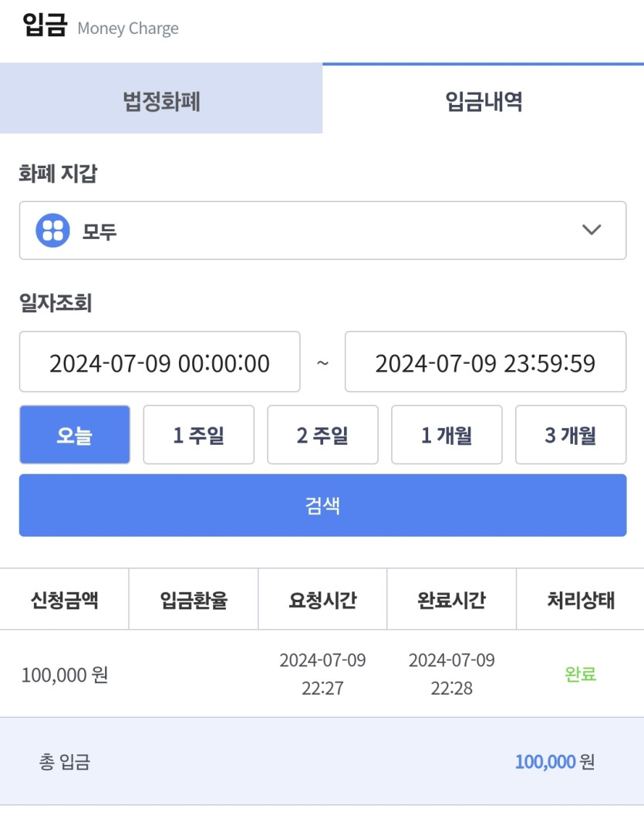Choose the 2 주일 period button
This screenshot has height=815, width=644.
pos(322,435)
